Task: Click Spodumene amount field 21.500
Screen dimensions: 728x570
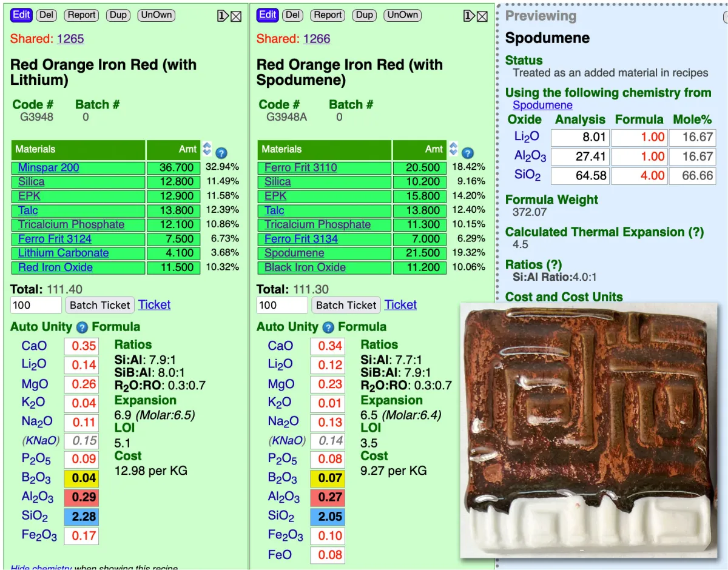Action: click(420, 253)
